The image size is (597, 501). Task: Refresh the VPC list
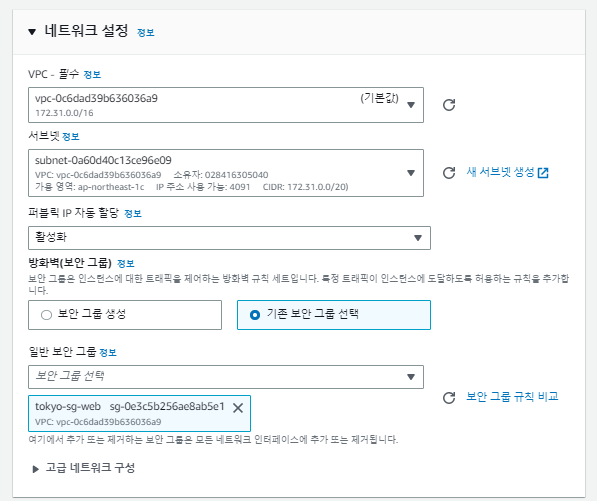449,105
